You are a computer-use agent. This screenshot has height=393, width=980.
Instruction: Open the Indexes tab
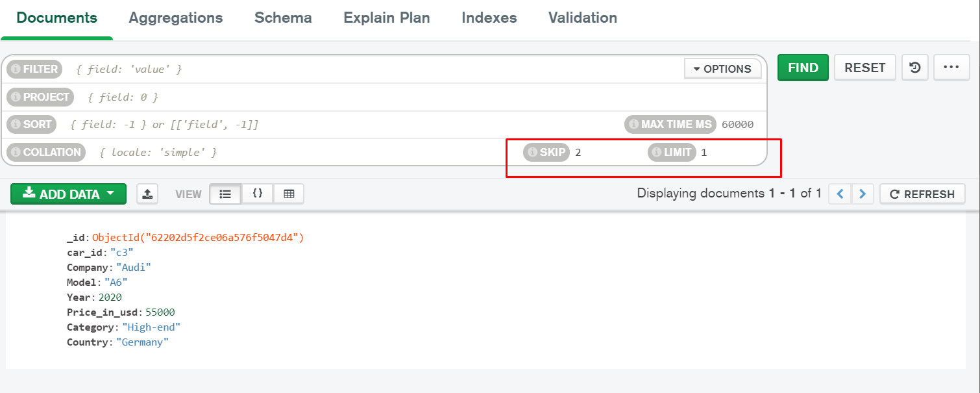489,18
